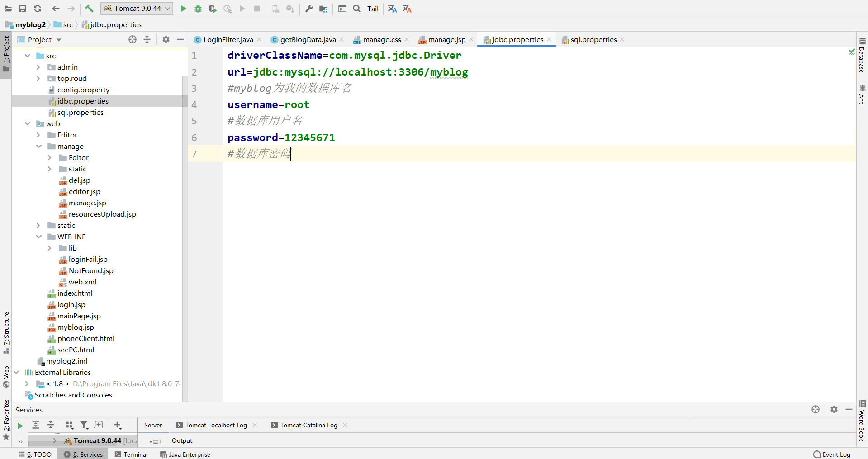
Task: Click Filter icon in Services toolbar
Action: click(x=84, y=425)
